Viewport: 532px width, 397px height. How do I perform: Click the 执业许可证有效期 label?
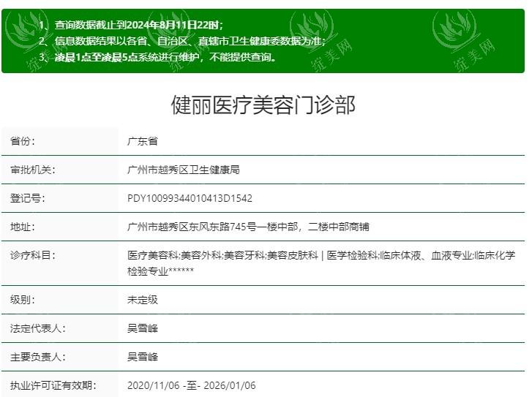(x=53, y=385)
